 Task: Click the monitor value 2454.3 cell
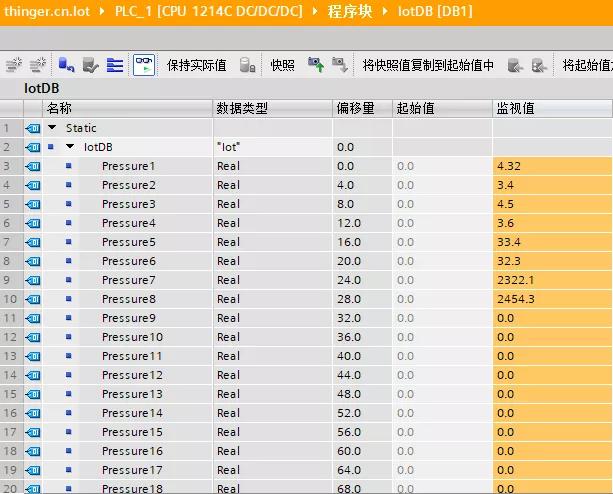click(550, 299)
